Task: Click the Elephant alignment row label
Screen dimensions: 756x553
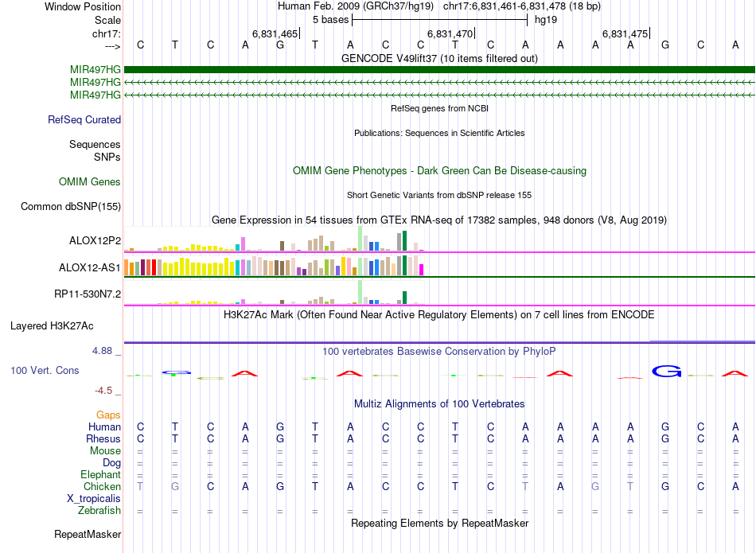Action: tap(101, 474)
